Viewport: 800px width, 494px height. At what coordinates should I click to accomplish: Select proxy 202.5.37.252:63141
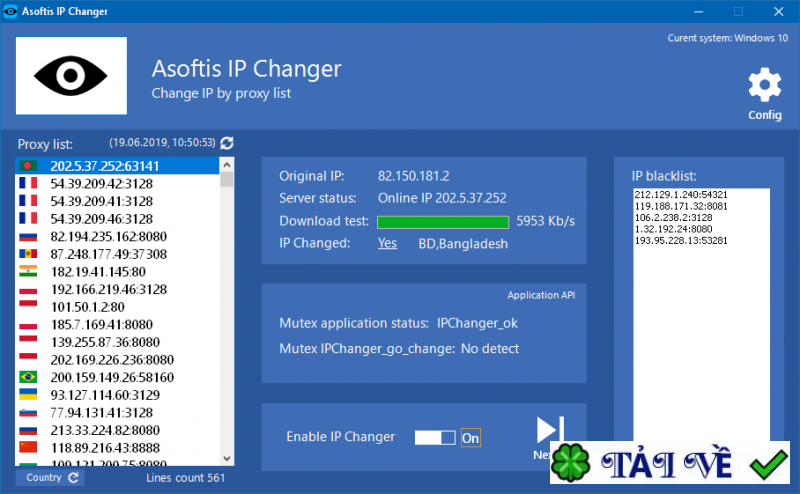pos(117,166)
